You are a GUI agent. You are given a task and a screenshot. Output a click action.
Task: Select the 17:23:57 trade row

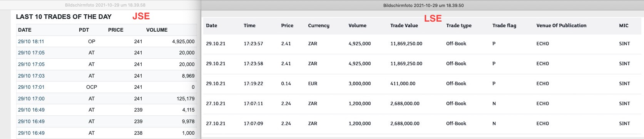click(x=423, y=44)
